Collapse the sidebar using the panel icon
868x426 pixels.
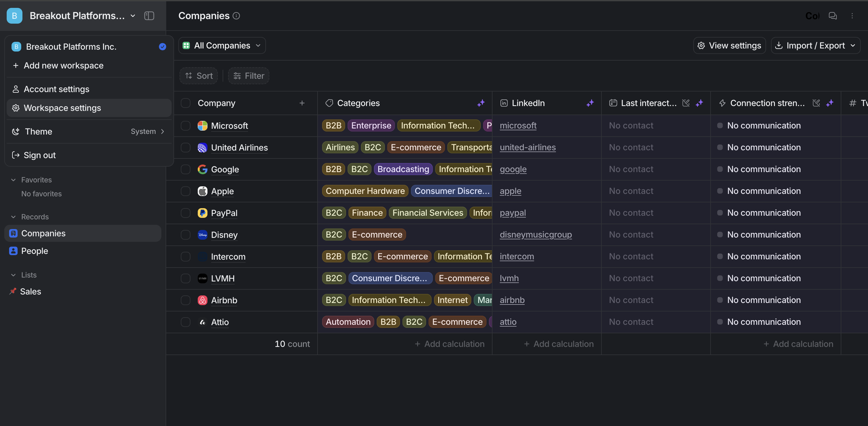(149, 15)
